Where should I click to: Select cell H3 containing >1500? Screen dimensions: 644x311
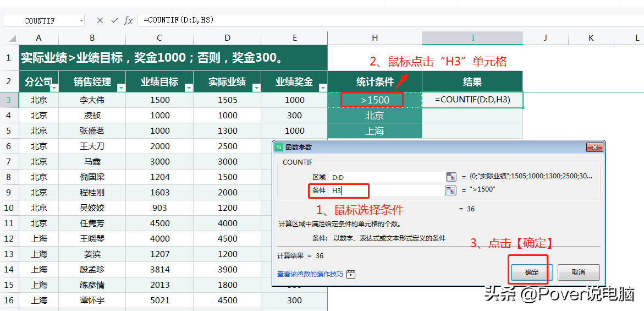375,100
